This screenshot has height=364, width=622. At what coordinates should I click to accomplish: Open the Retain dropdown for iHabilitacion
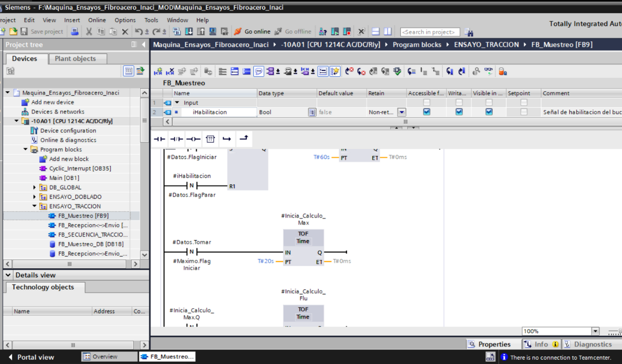[x=401, y=112]
